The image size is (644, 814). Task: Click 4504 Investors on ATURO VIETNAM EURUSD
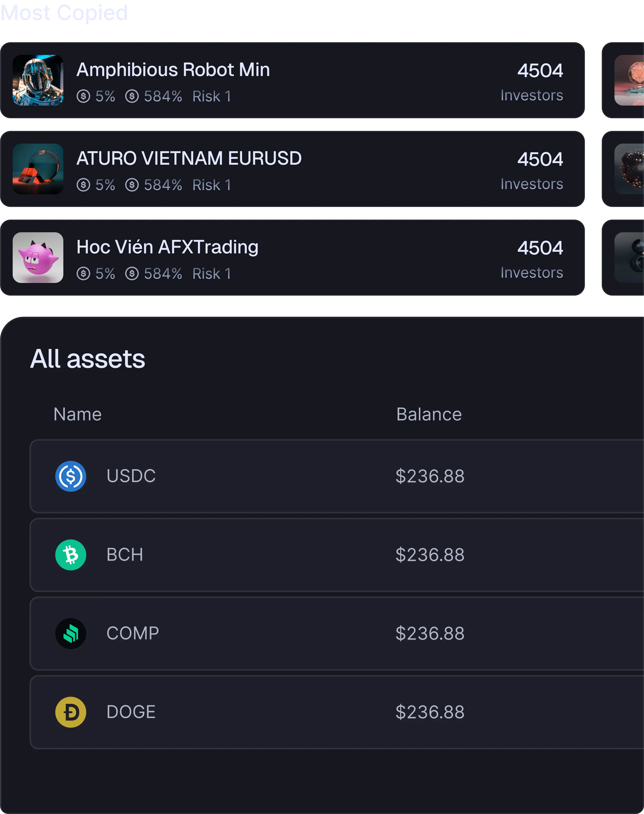coord(532,171)
